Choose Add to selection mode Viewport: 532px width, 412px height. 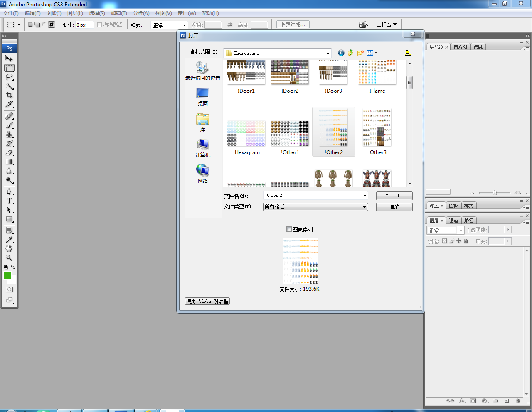coord(37,25)
